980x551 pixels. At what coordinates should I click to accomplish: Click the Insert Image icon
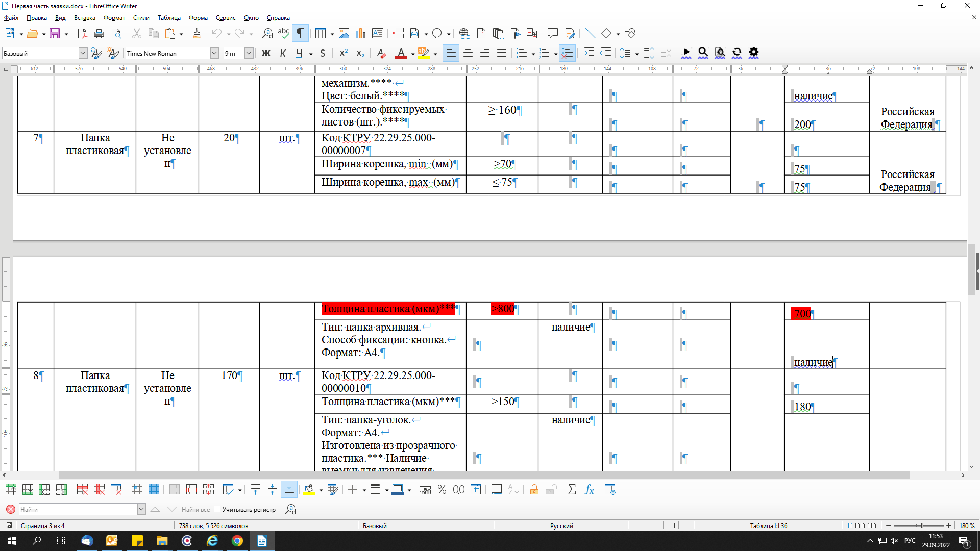click(344, 34)
